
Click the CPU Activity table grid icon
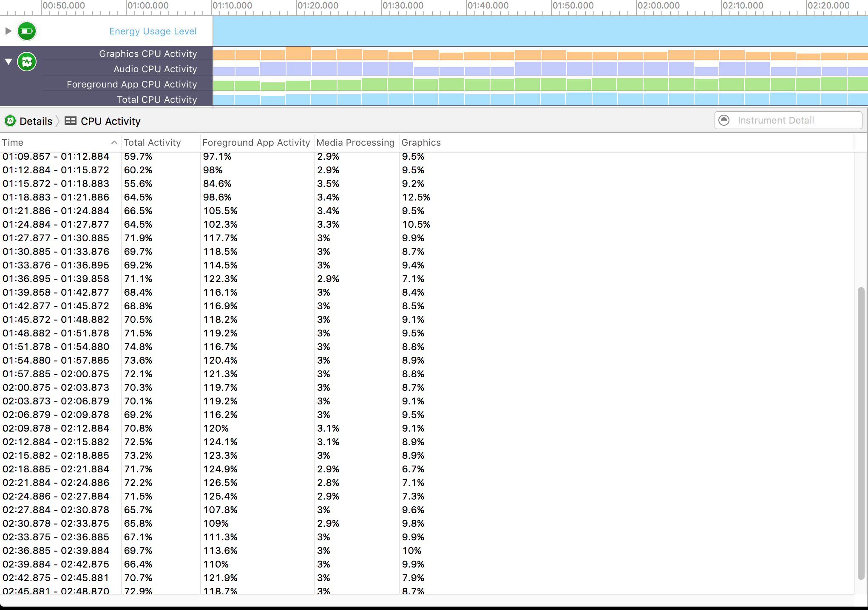tap(70, 121)
